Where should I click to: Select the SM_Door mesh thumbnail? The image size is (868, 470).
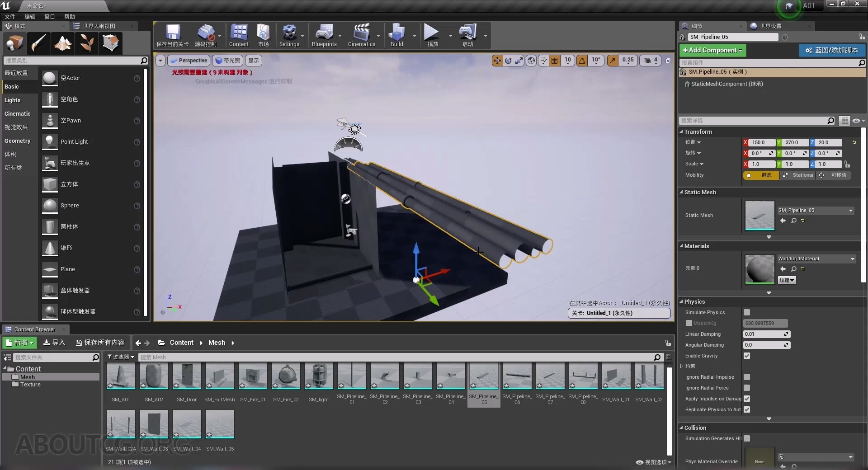coord(186,376)
